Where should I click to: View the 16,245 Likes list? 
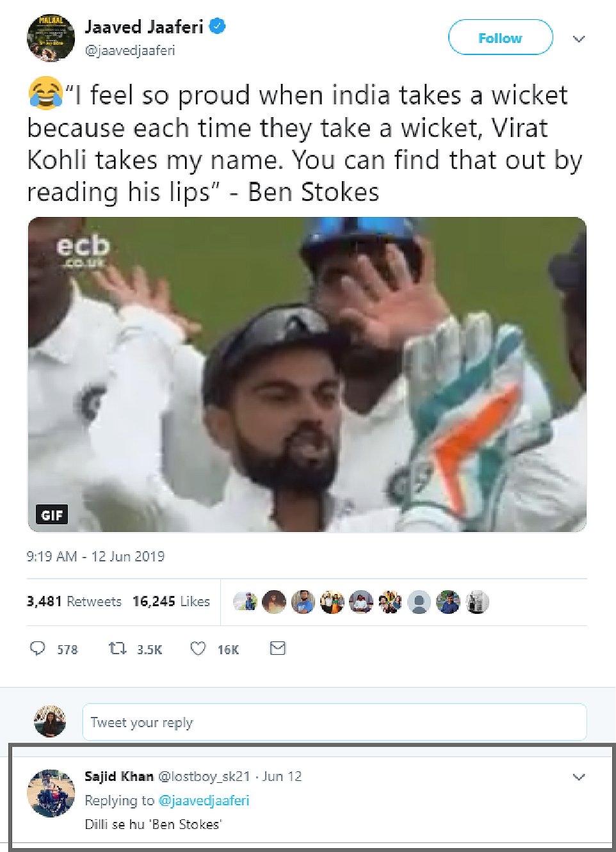[171, 601]
